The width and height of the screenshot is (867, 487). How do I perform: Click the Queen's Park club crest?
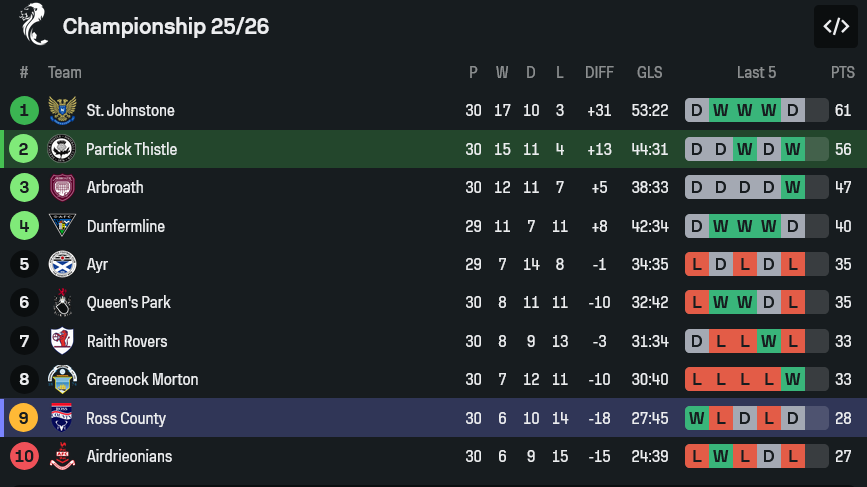coord(62,302)
